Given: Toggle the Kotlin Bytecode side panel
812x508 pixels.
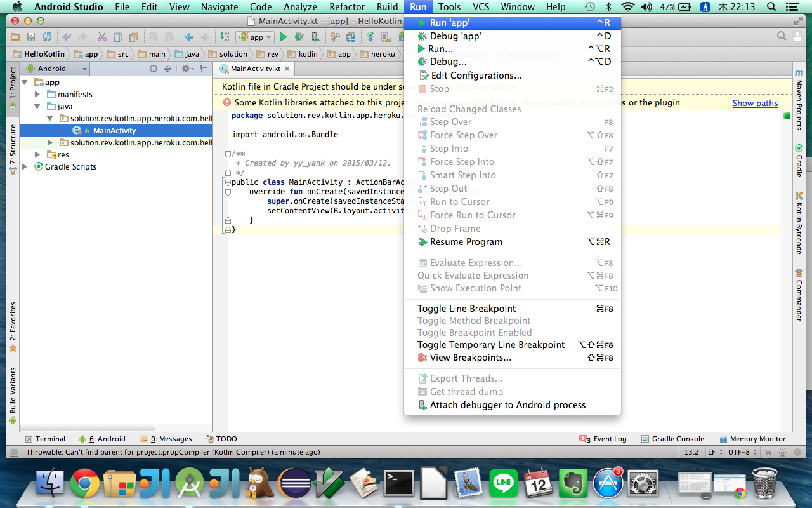Looking at the screenshot, I should tap(799, 223).
